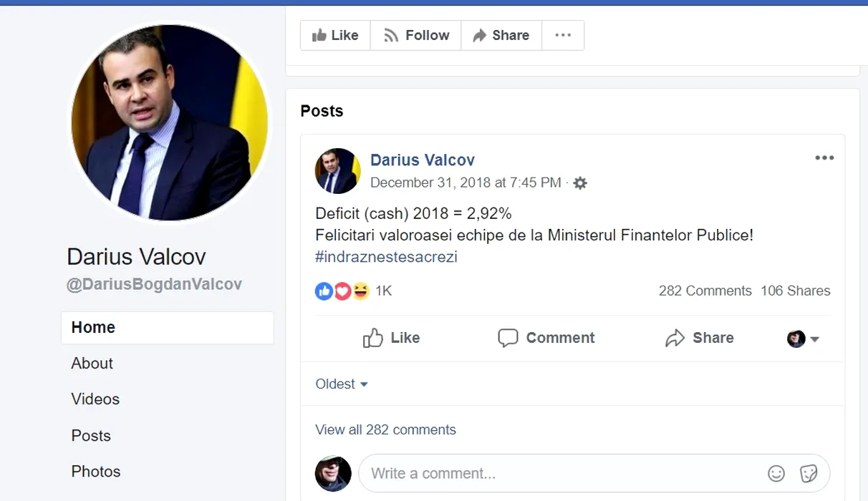
Task: Open the #indraznestesacrezi hashtag link
Action: click(x=386, y=257)
